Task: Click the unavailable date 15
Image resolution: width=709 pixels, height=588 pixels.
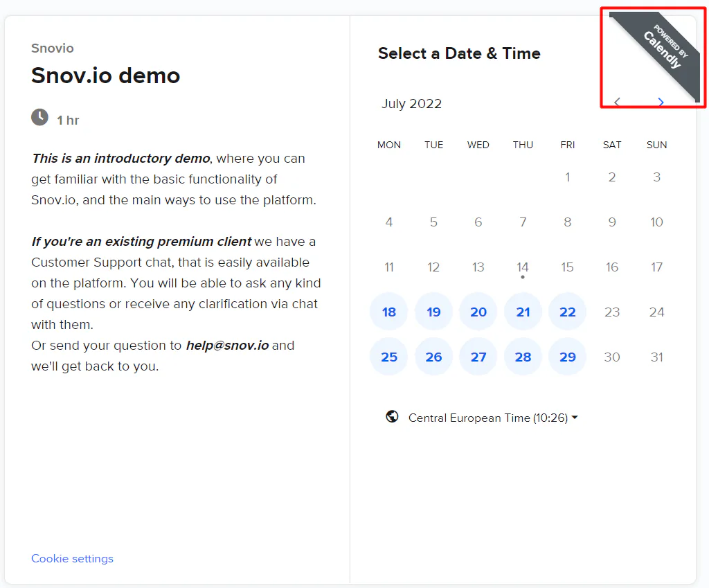Action: pyautogui.click(x=568, y=267)
